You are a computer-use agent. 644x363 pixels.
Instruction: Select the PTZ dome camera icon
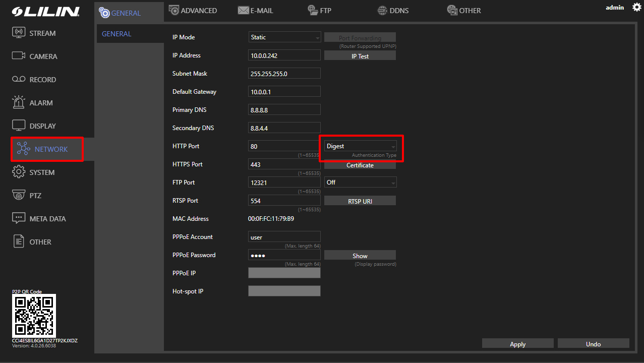pyautogui.click(x=19, y=196)
